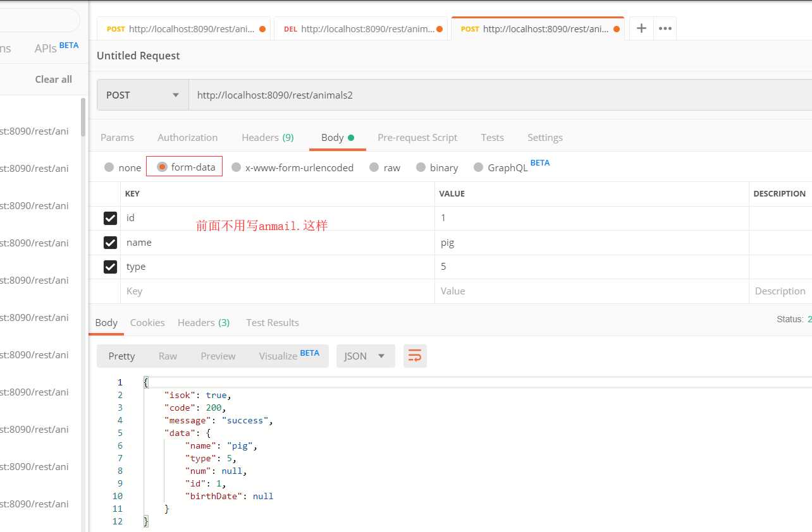The image size is (812, 532).
Task: Open the request Body tab
Action: [337, 137]
